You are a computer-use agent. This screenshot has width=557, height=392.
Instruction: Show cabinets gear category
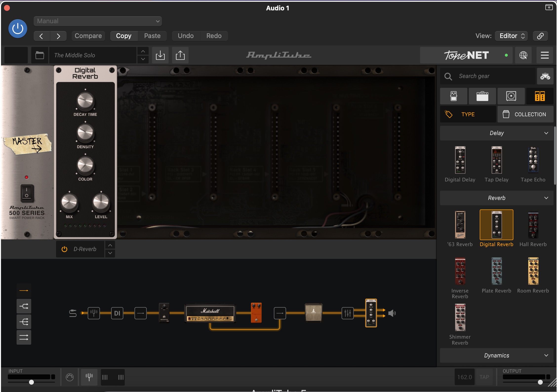click(x=511, y=96)
